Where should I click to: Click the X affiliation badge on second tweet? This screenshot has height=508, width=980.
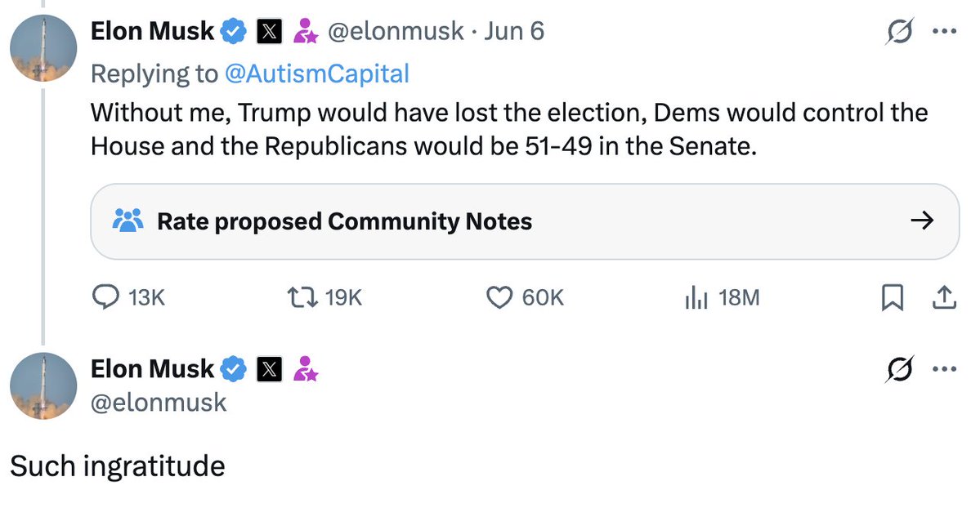tap(270, 370)
